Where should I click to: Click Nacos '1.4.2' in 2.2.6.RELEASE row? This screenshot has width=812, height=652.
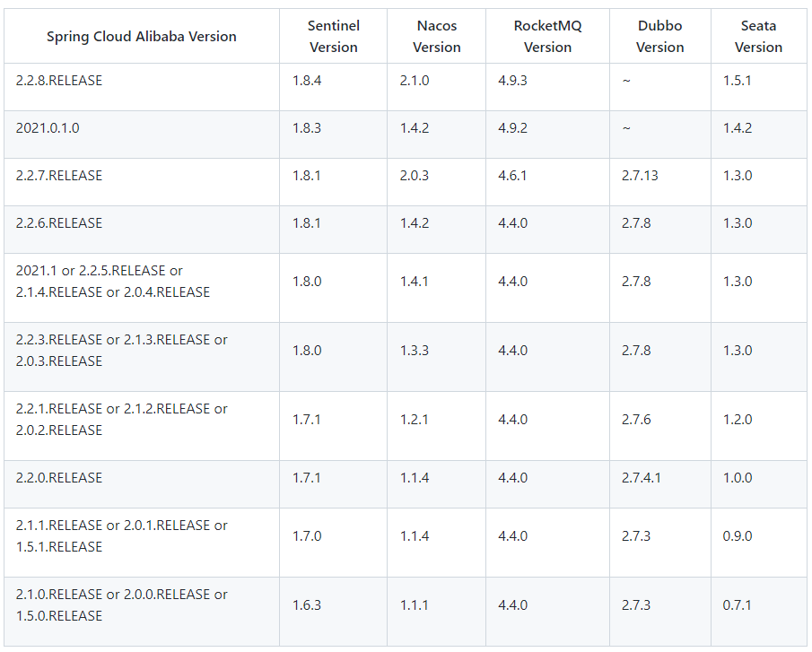[x=415, y=223]
